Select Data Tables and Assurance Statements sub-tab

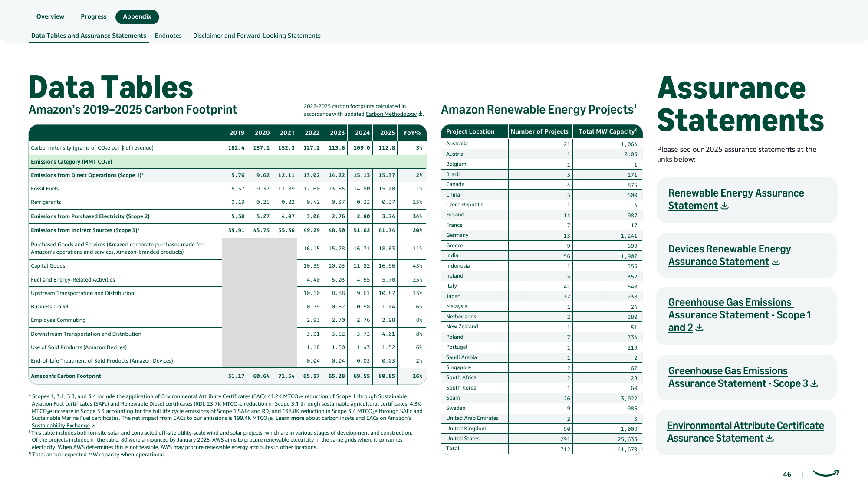click(89, 36)
